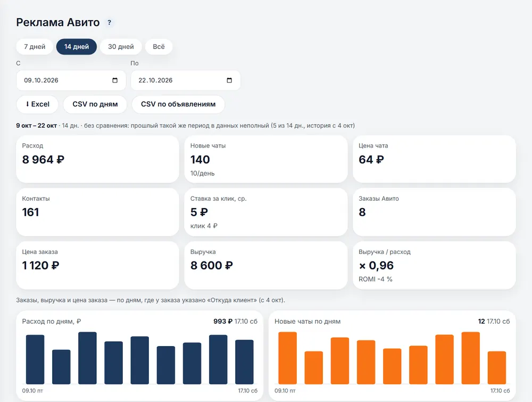This screenshot has height=402, width=532.
Task: Click the start date value 09.10.2026
Action: [41, 80]
